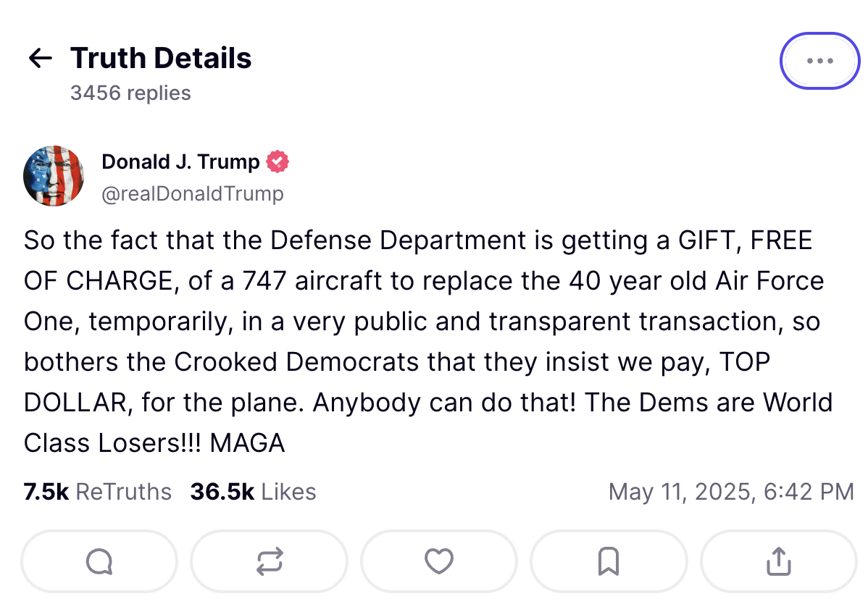Open the flag-painted profile avatar

(x=54, y=176)
